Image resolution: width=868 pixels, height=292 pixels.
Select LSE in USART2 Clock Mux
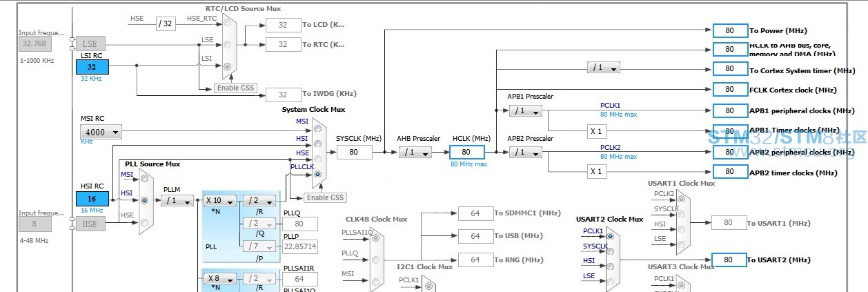coord(610,282)
